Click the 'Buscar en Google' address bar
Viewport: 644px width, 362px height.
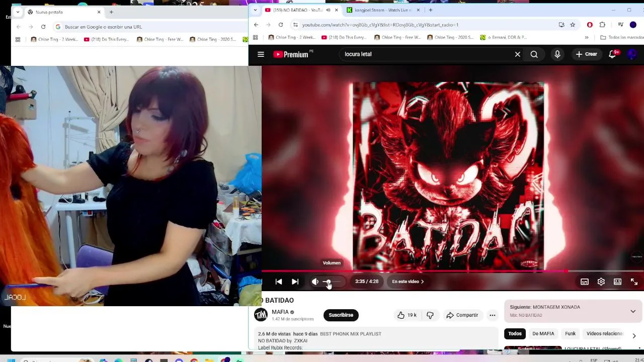151,27
